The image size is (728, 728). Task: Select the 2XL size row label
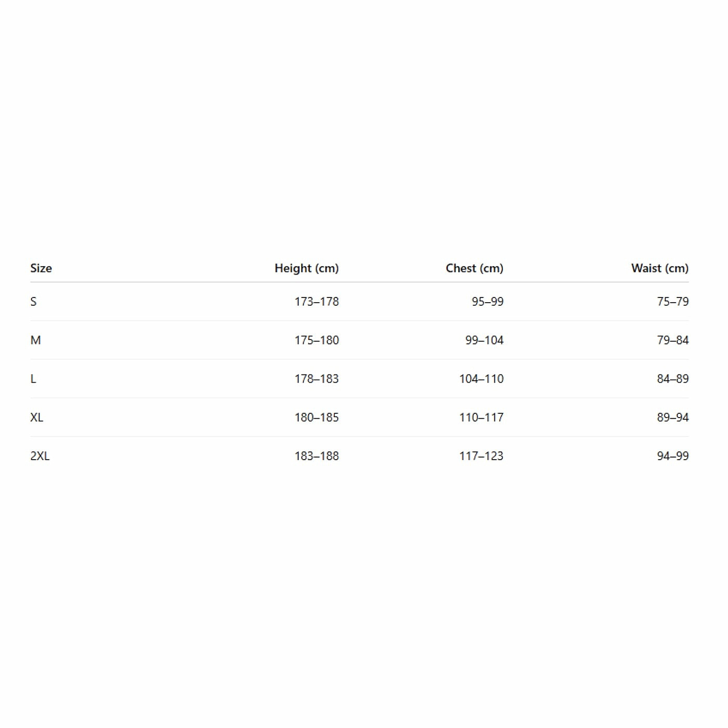40,456
